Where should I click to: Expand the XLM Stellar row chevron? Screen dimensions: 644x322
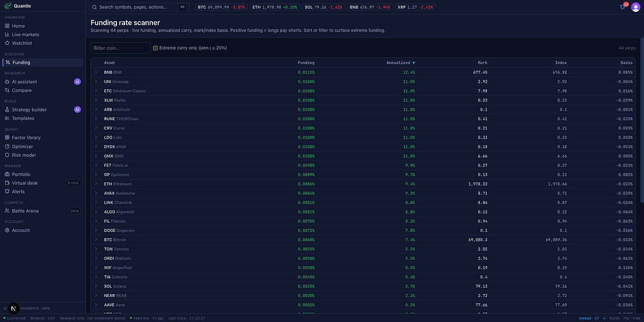pyautogui.click(x=96, y=100)
